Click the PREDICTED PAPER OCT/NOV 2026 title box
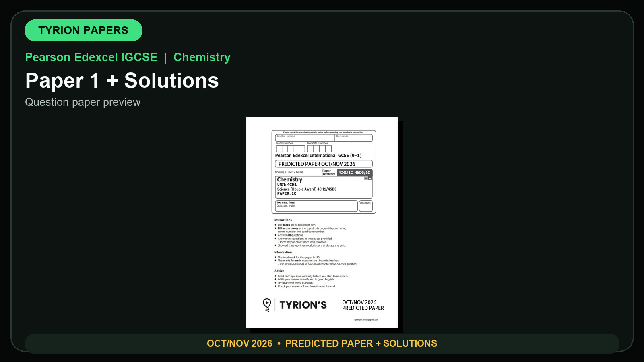This screenshot has width=644, height=362. [324, 164]
